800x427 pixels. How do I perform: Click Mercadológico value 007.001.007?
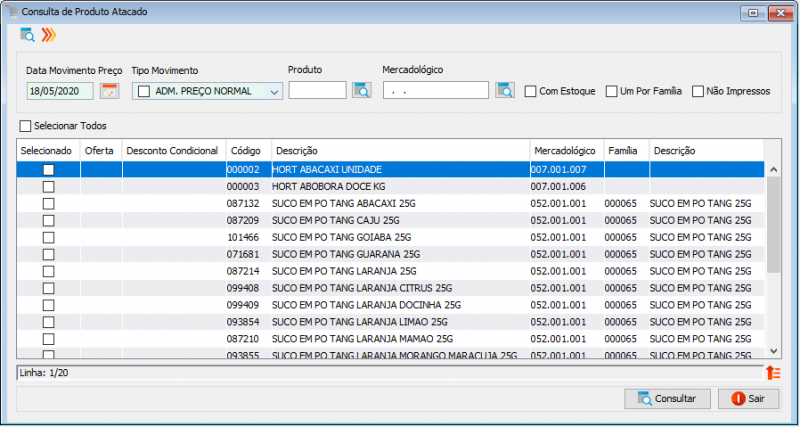coord(558,170)
